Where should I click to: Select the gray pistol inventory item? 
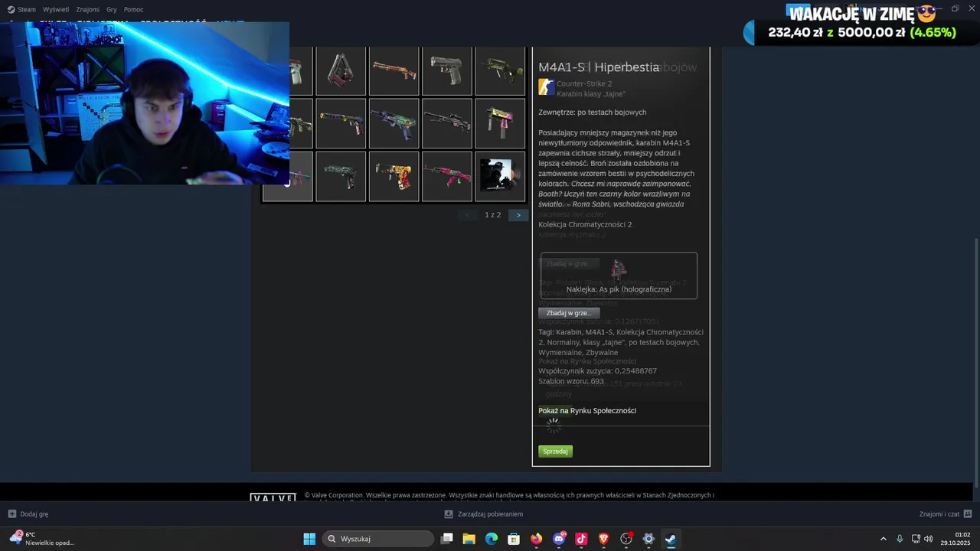coord(447,70)
